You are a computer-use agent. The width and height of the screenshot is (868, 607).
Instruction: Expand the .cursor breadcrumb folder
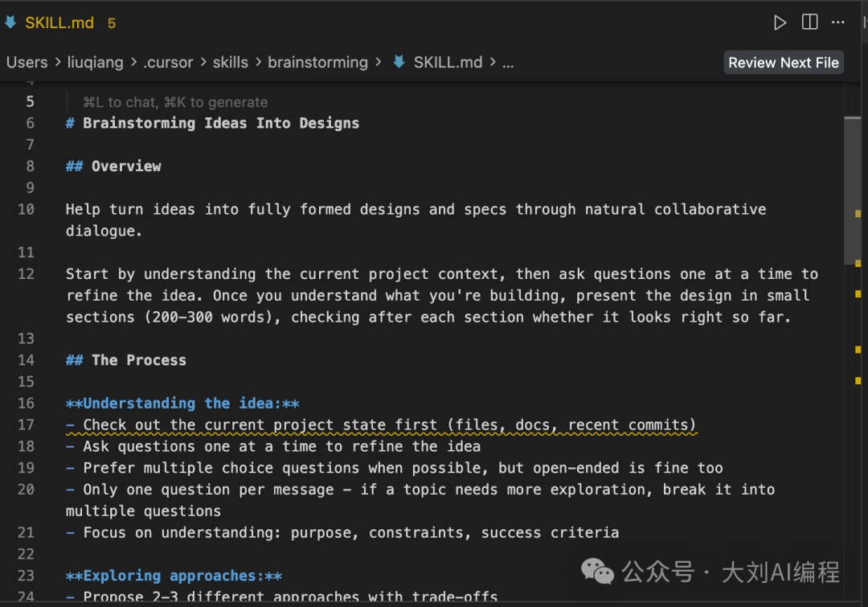tap(168, 62)
